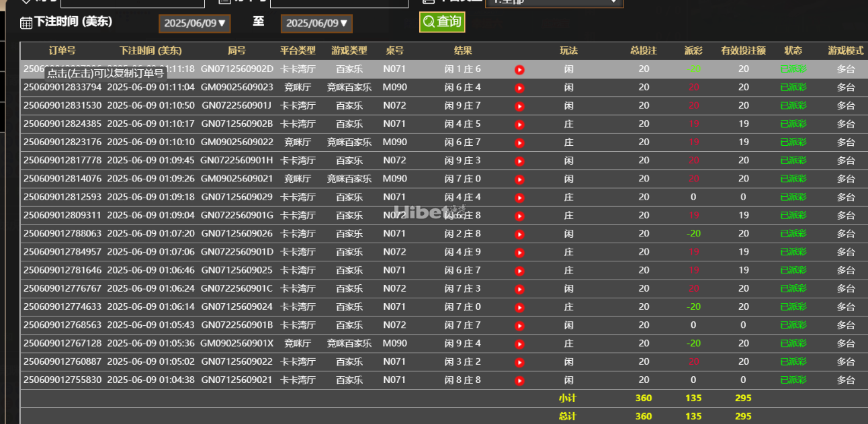Open replay icon for round GN0722560901J
Screen dimensions: 868x424
coord(519,106)
